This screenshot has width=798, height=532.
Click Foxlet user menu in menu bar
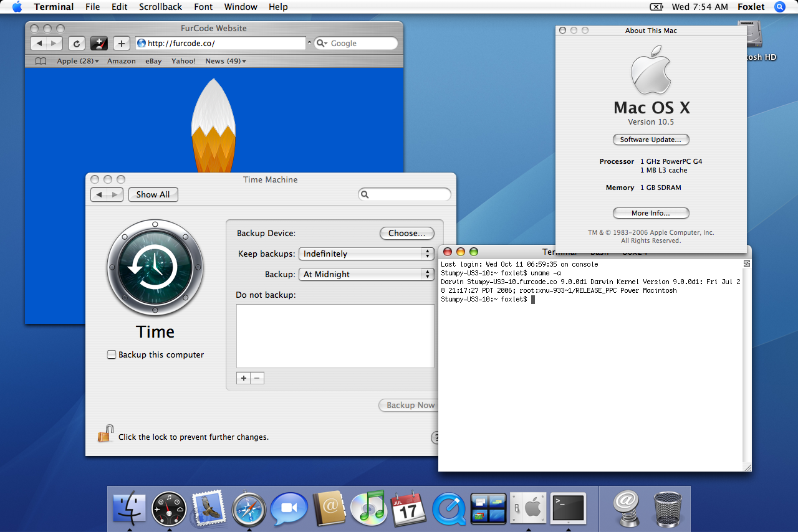coord(751,7)
